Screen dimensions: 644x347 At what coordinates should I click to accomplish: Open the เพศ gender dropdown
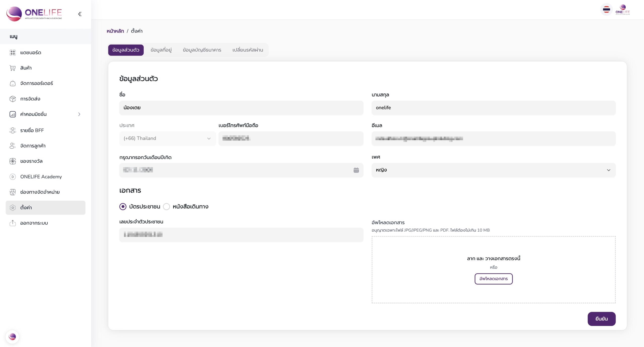tap(493, 170)
